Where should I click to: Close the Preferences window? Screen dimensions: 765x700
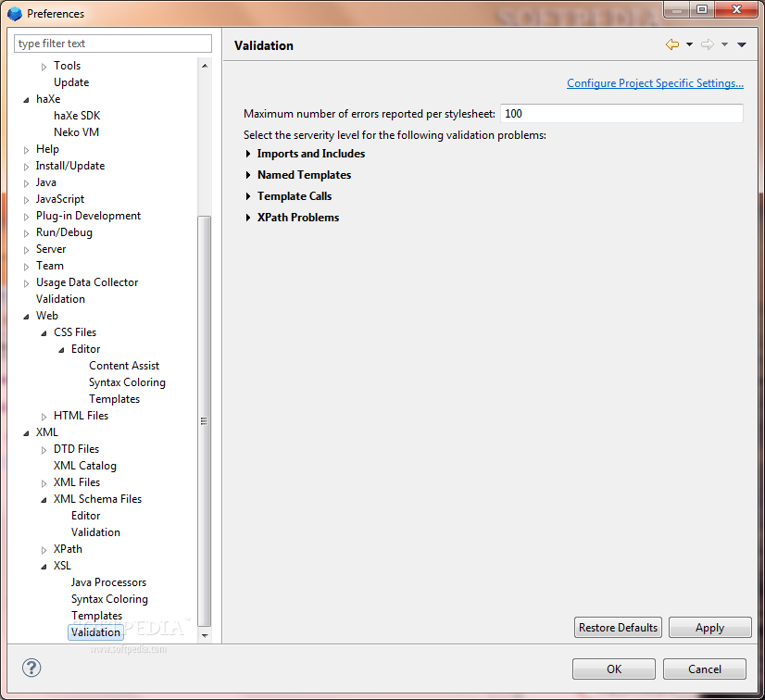point(736,9)
